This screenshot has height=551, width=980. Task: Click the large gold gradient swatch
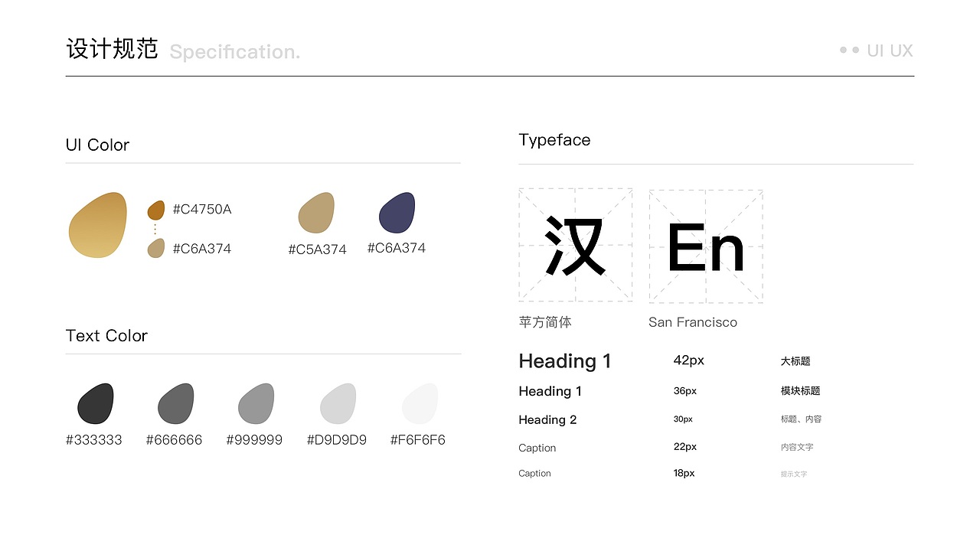click(x=97, y=225)
